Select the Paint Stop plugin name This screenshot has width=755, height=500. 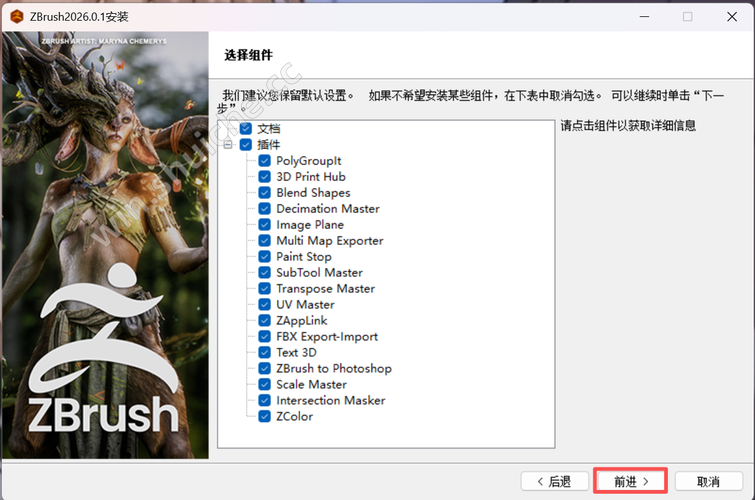pyautogui.click(x=304, y=257)
